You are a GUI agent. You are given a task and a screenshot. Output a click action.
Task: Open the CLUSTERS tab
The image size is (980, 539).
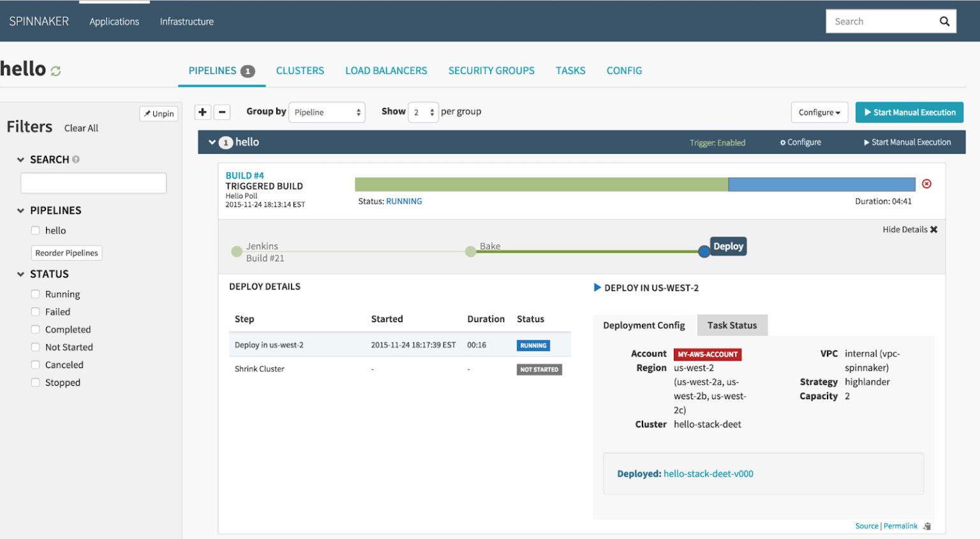(300, 71)
